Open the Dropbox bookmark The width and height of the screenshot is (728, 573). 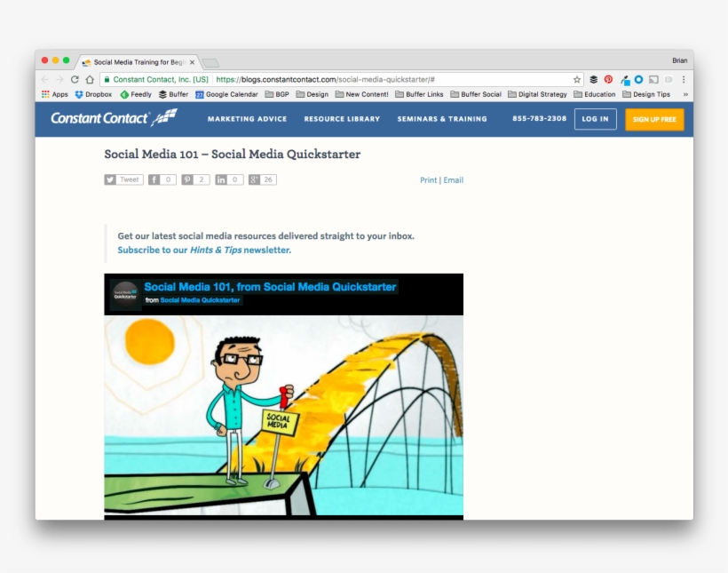coord(94,94)
